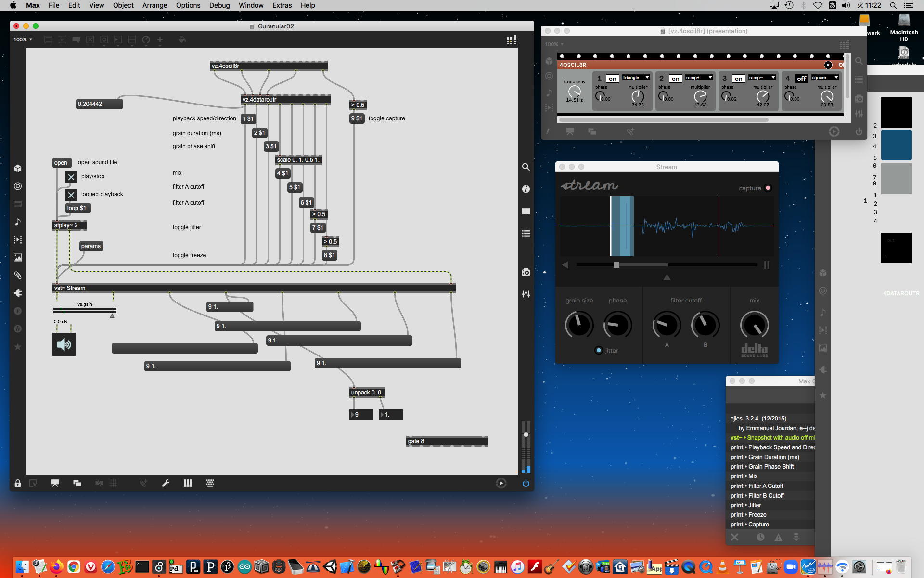The image size is (924, 578).
Task: Click the live.gain~ slider
Action: tap(85, 311)
